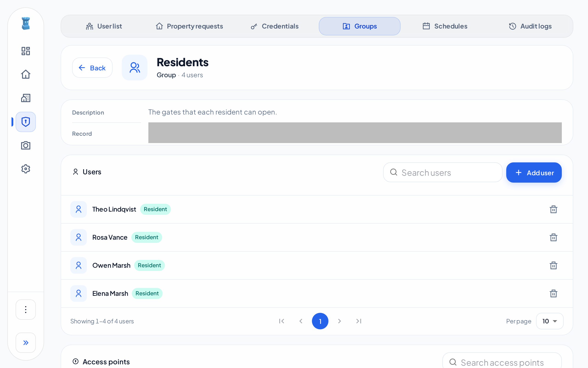This screenshot has width=588, height=368.
Task: Switch to the User list tab
Action: pyautogui.click(x=104, y=26)
